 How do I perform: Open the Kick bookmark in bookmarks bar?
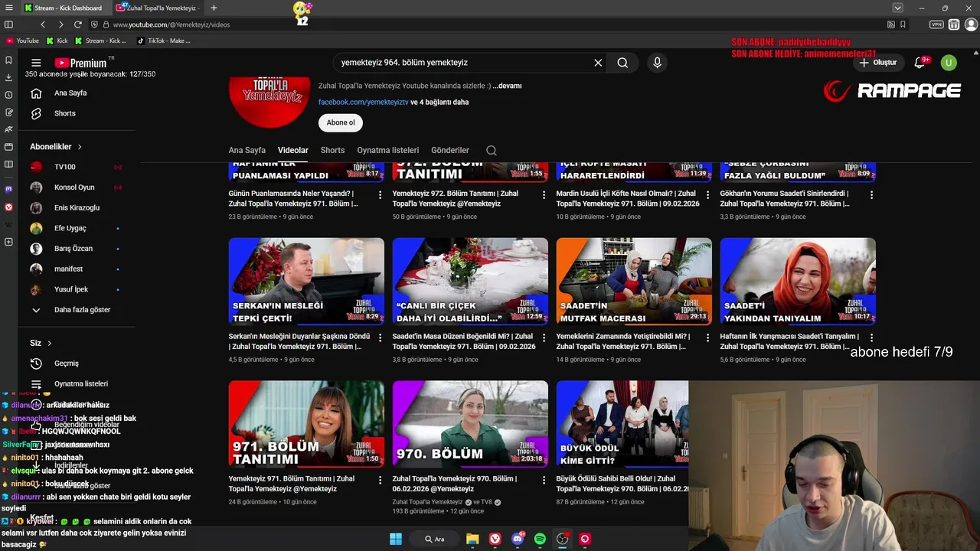pos(57,41)
